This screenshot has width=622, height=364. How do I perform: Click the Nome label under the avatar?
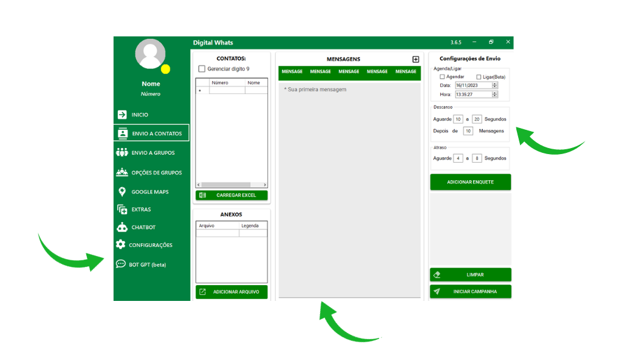point(151,84)
